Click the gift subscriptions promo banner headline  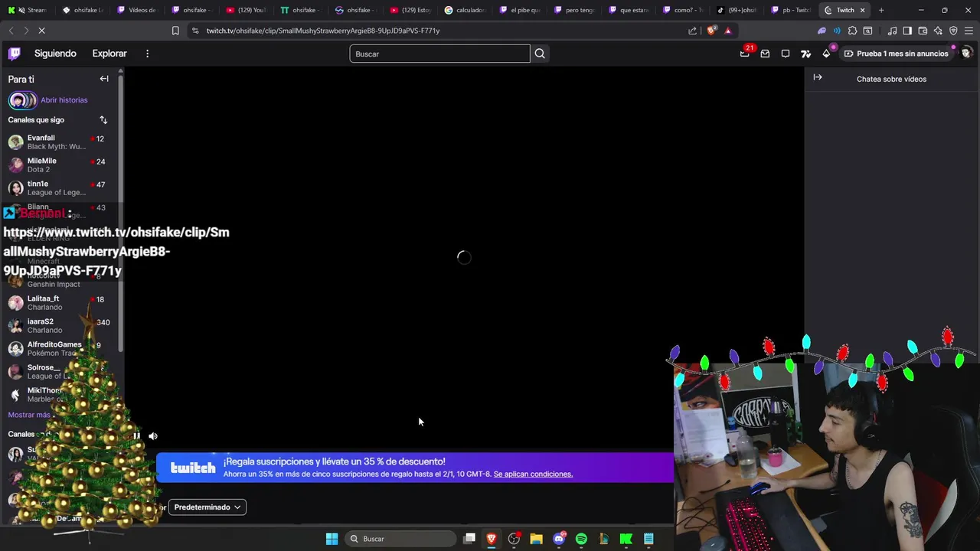click(334, 461)
